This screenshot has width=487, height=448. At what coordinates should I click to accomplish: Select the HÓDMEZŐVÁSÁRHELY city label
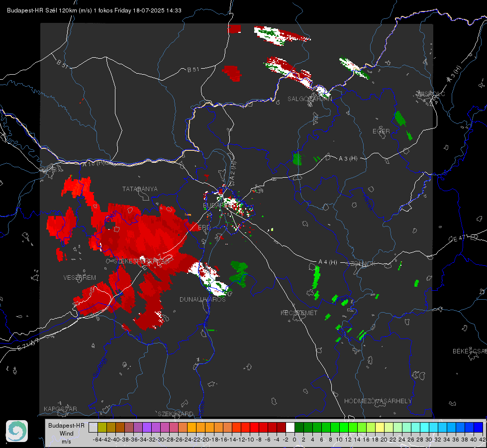[x=378, y=401]
